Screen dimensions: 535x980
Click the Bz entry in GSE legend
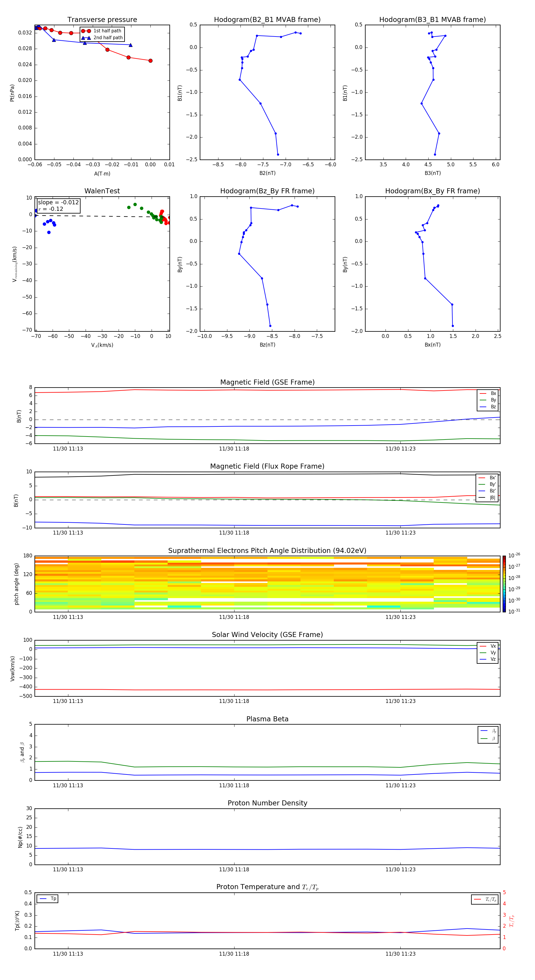click(x=488, y=407)
